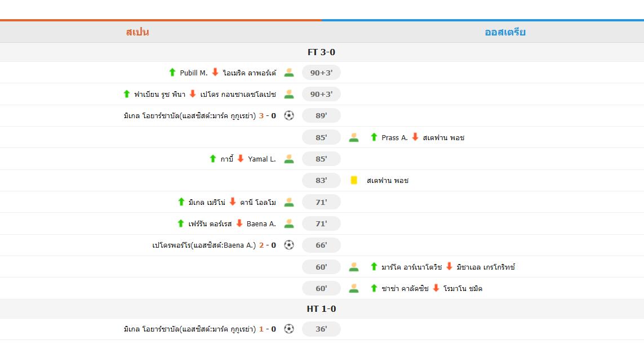The height and width of the screenshot is (349, 644).
Task: Click the yellow card icon at 83'
Action: 354,180
